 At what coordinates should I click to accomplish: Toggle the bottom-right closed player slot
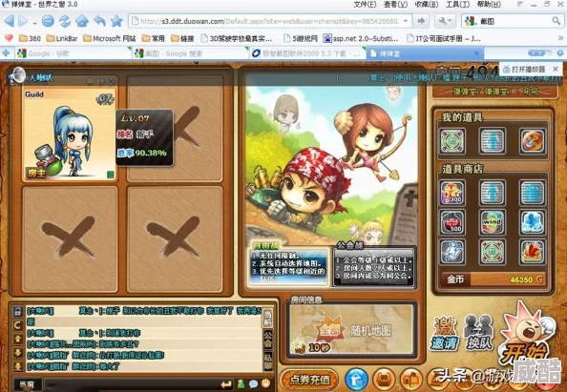pyautogui.click(x=175, y=238)
